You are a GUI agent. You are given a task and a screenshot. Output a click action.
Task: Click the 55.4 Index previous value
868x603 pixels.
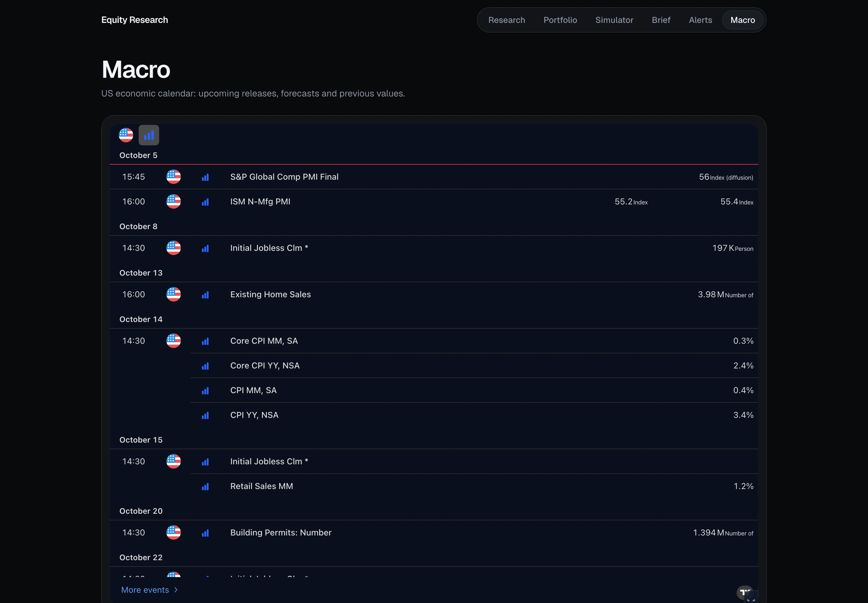point(737,202)
